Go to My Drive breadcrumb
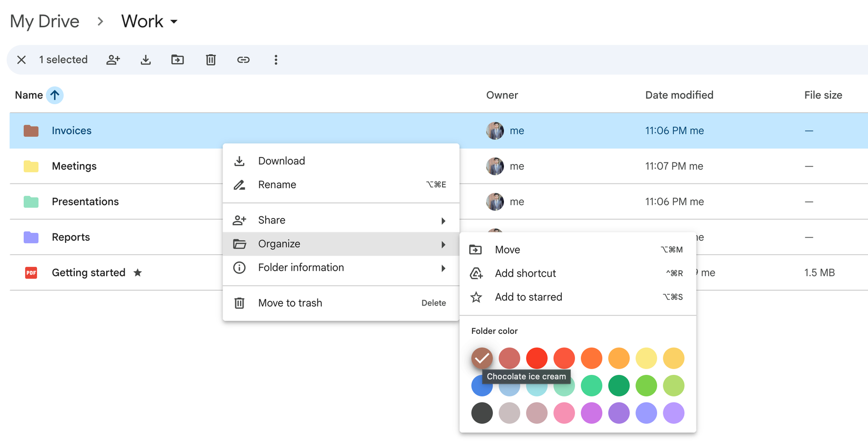Screen dimensions: 868x448 (x=45, y=22)
